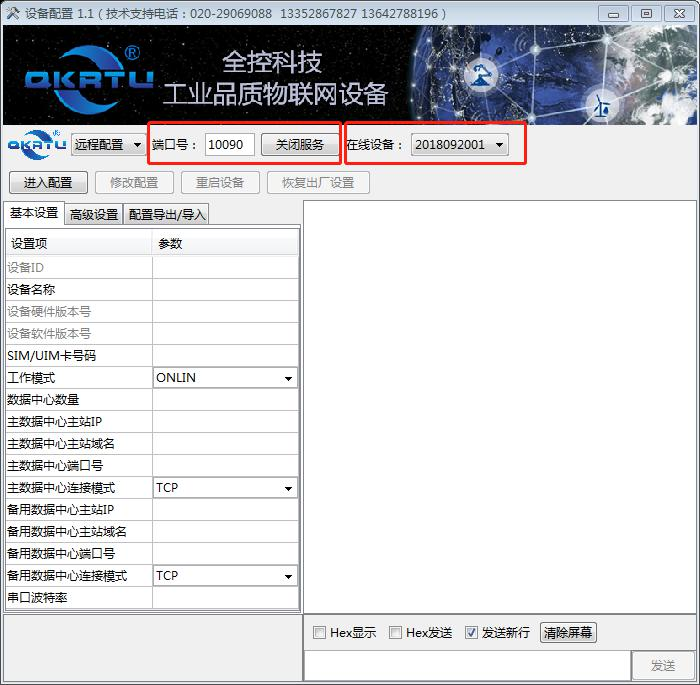Click the 主数据中心主站域名 parameter cell
This screenshot has width=700, height=685.
225,444
